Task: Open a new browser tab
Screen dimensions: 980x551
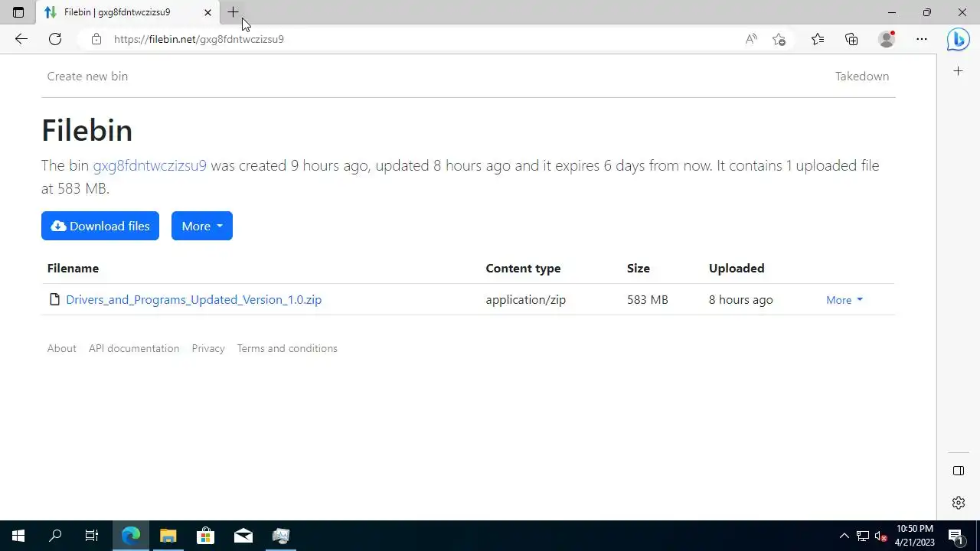Action: pyautogui.click(x=233, y=12)
